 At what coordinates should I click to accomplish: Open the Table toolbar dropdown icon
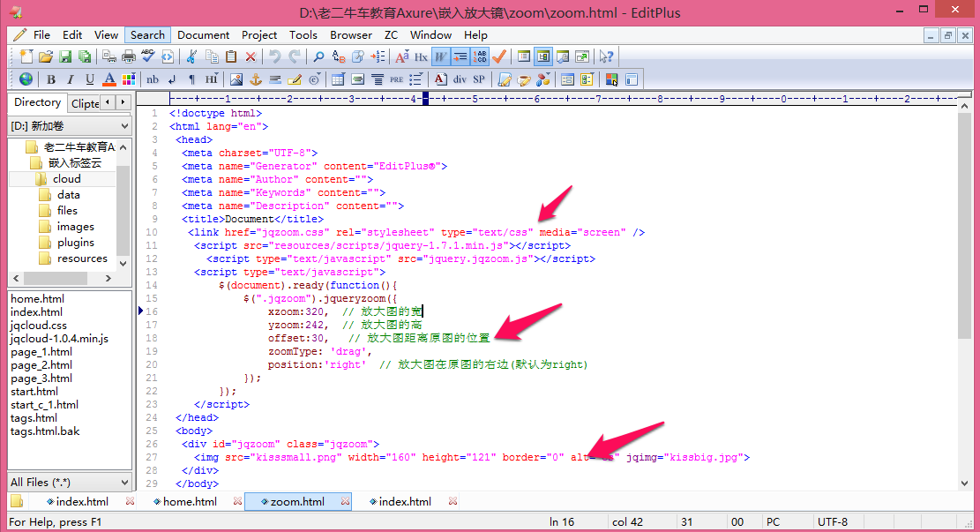tap(338, 79)
